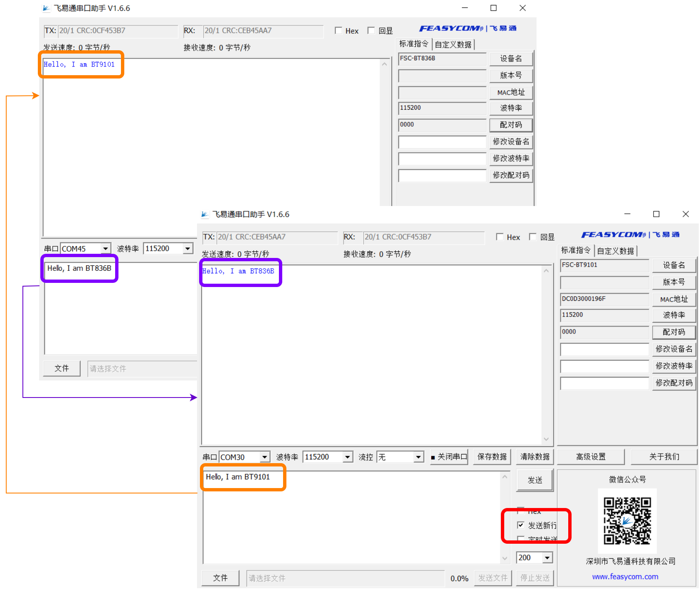Select the 标准指令 tab in the back window
This screenshot has height=589, width=700.
(414, 44)
